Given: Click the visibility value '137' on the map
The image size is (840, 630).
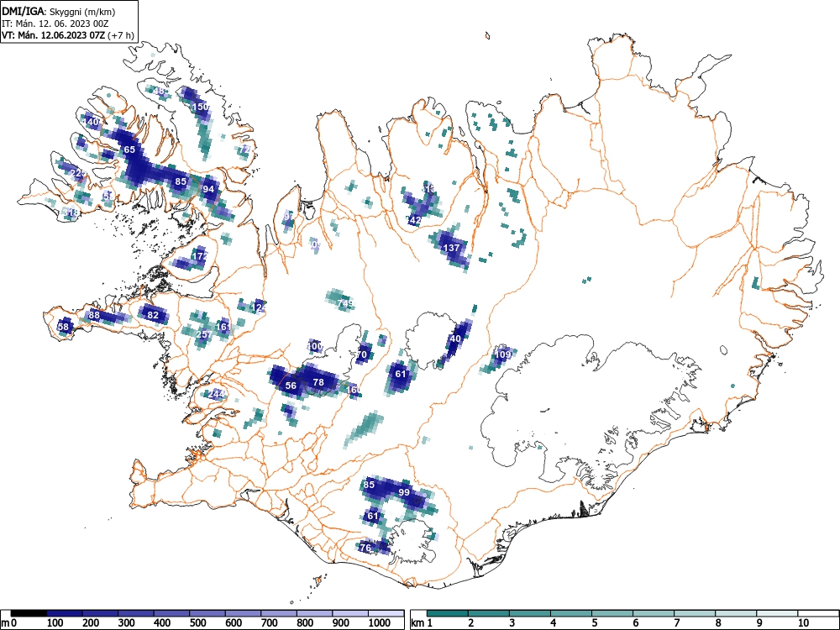Looking at the screenshot, I should pyautogui.click(x=452, y=248).
